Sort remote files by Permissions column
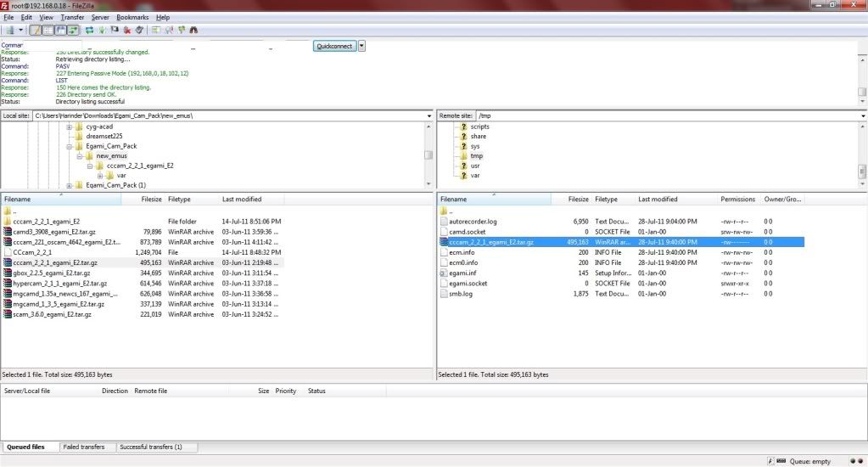The width and height of the screenshot is (868, 467). pyautogui.click(x=738, y=200)
